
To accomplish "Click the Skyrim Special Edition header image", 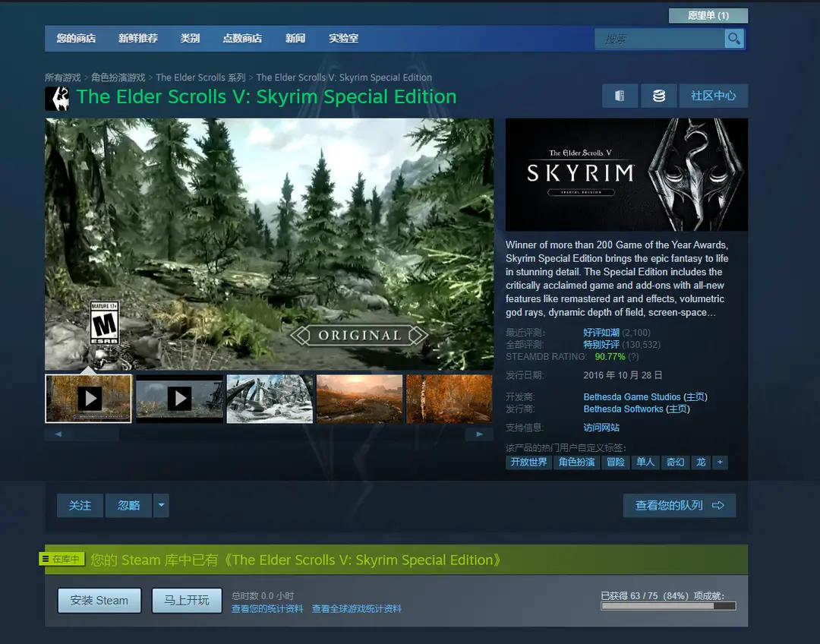I will tap(626, 175).
